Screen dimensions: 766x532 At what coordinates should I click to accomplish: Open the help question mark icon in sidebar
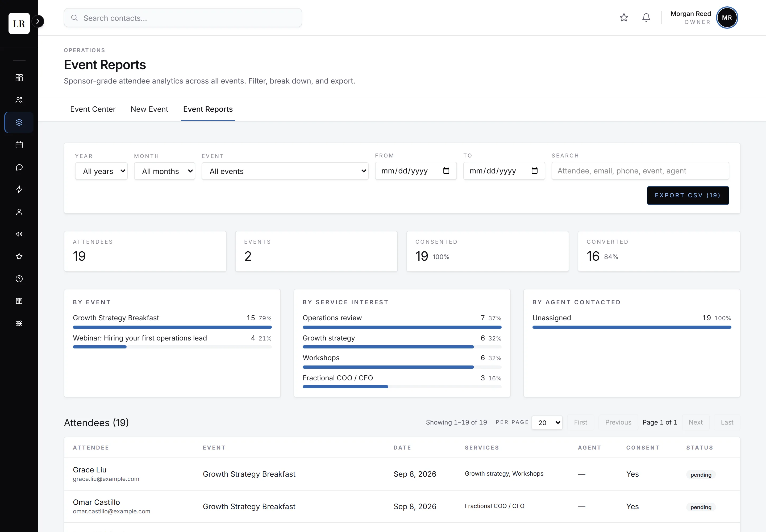(x=19, y=279)
